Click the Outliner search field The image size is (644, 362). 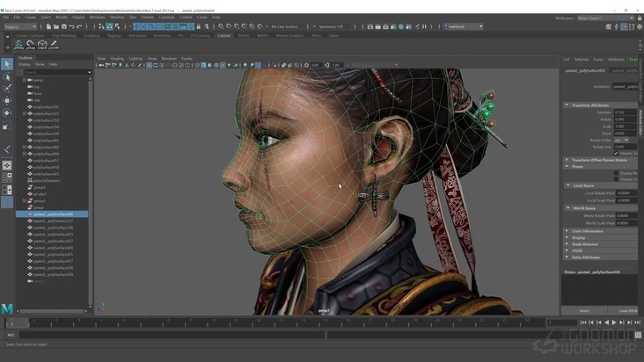coord(57,72)
